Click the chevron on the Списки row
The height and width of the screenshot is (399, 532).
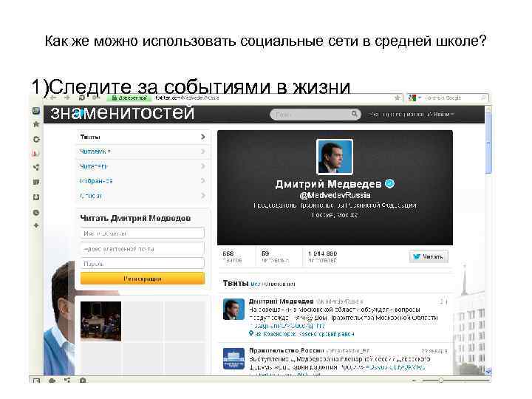[x=203, y=196]
